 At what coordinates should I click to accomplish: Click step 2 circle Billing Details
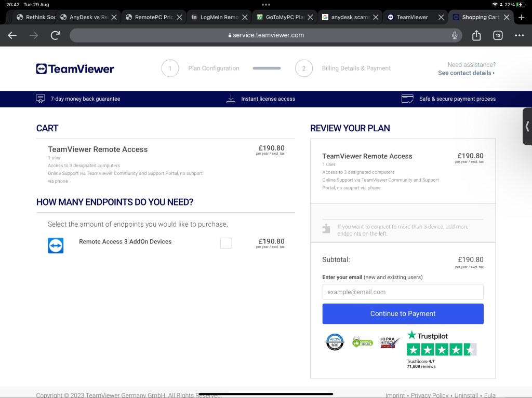pyautogui.click(x=303, y=68)
